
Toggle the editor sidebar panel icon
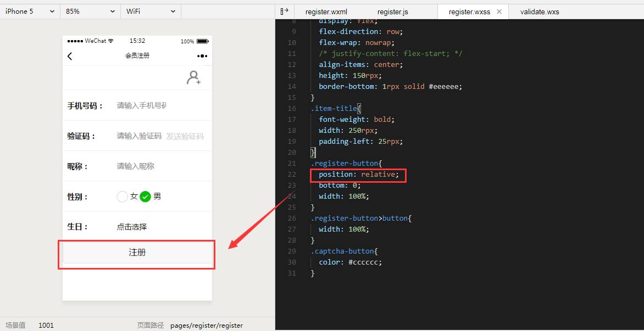coord(284,12)
